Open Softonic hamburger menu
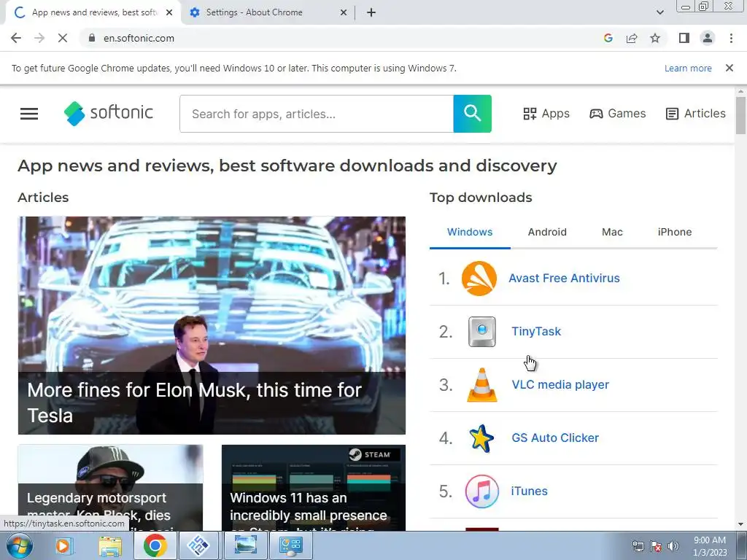 29,114
